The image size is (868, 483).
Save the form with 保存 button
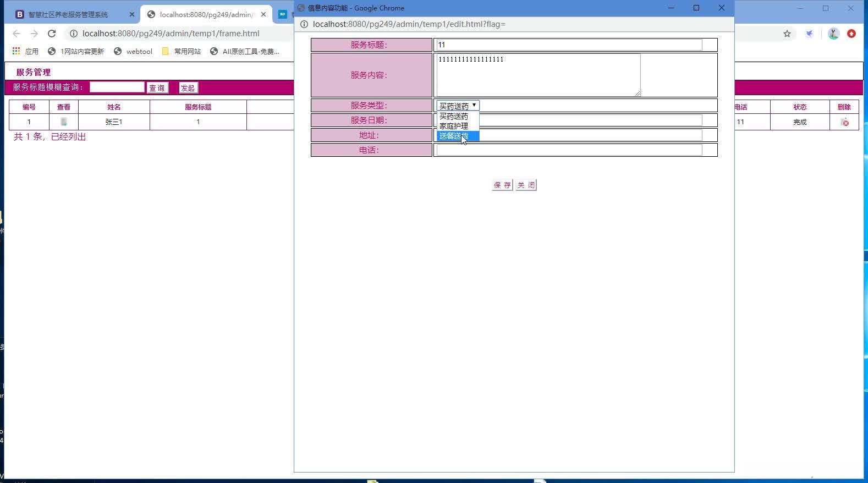[502, 185]
